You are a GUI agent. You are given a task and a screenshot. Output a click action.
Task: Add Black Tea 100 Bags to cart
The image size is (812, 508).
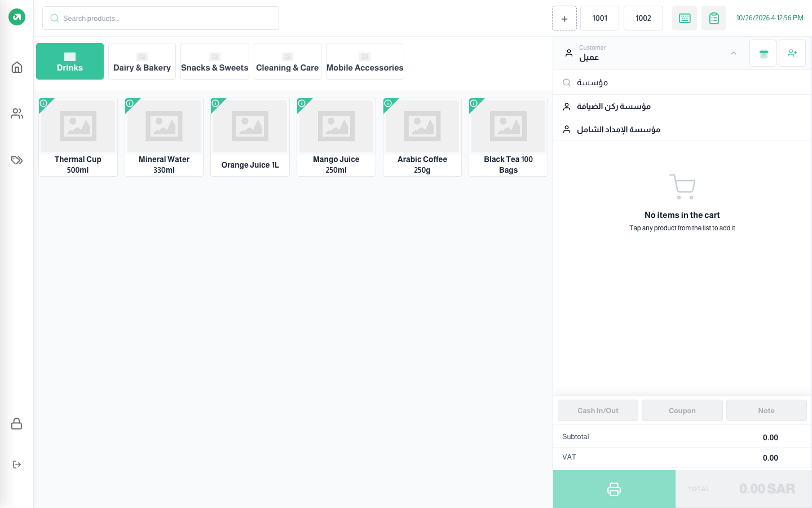tap(508, 137)
